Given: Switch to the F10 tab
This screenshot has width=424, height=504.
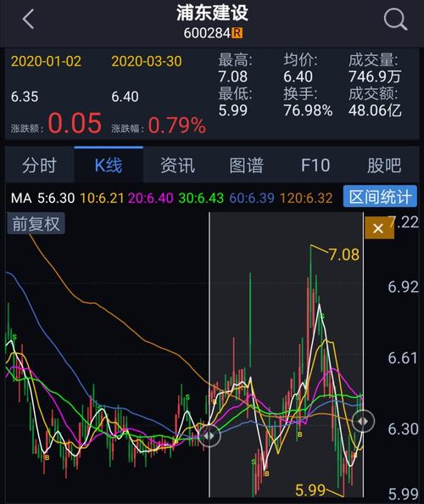Looking at the screenshot, I should click(315, 165).
